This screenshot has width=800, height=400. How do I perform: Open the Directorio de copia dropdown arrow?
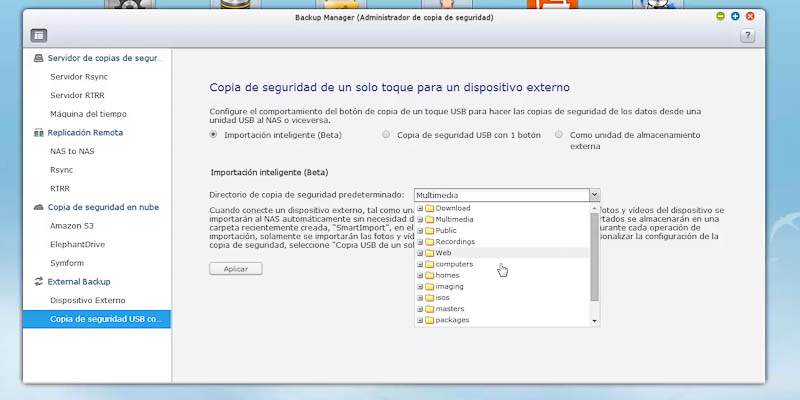[x=594, y=195]
